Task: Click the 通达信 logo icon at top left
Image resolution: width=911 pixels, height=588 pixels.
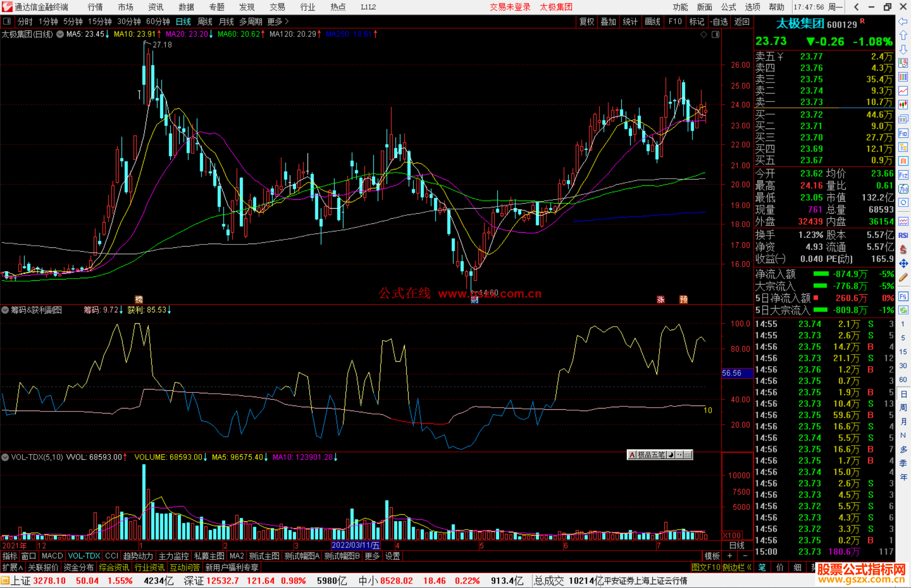Action: pyautogui.click(x=7, y=7)
